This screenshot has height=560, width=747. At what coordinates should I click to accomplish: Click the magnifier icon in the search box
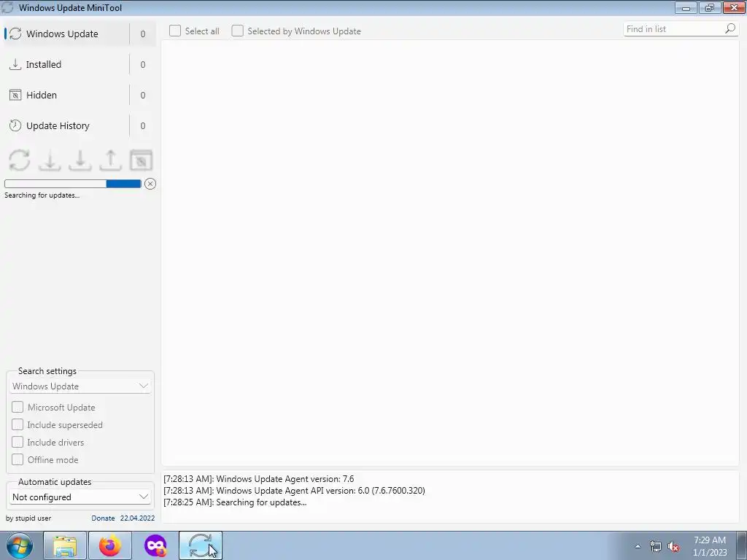(730, 29)
